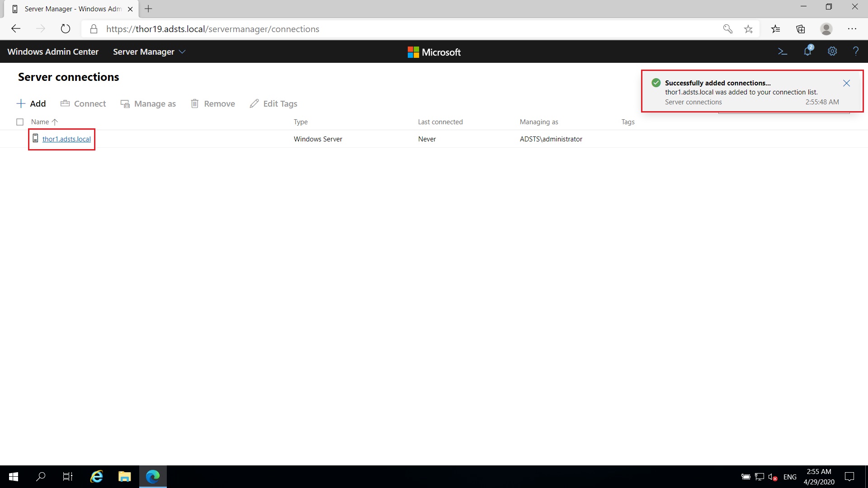
Task: Click the Manage as toolbar button
Action: [148, 103]
